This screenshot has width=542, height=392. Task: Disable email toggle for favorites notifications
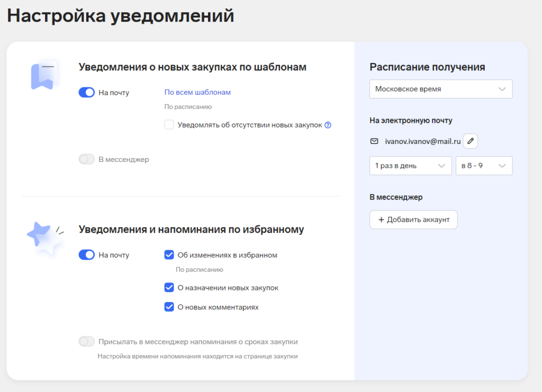pos(86,255)
